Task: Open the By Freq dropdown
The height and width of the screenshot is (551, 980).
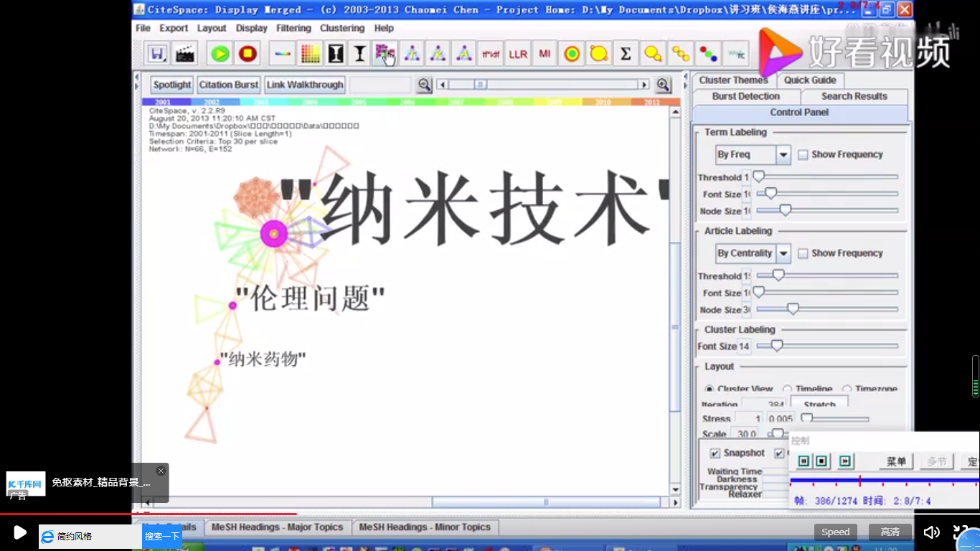Action: click(x=783, y=154)
